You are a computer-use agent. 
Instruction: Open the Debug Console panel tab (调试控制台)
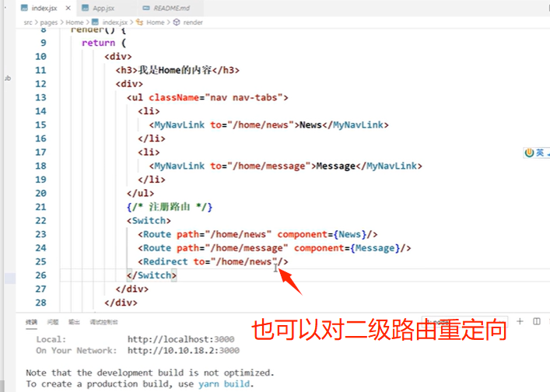coord(103,322)
